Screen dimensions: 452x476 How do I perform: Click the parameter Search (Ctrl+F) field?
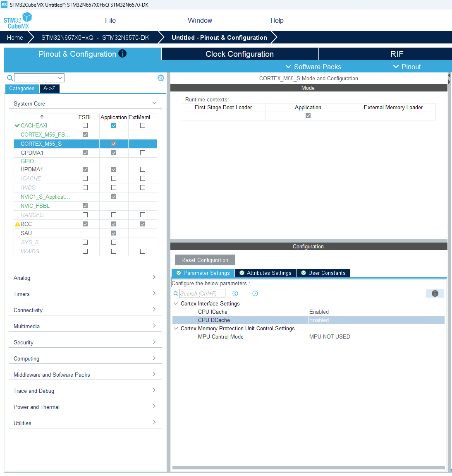[202, 293]
